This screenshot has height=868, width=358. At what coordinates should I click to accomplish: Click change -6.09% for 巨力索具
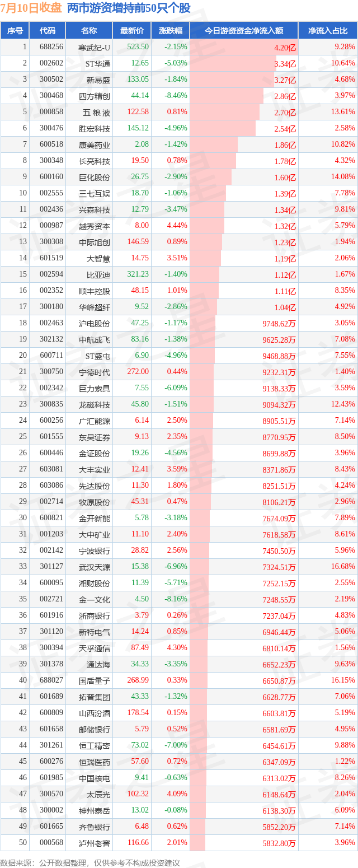(x=176, y=388)
